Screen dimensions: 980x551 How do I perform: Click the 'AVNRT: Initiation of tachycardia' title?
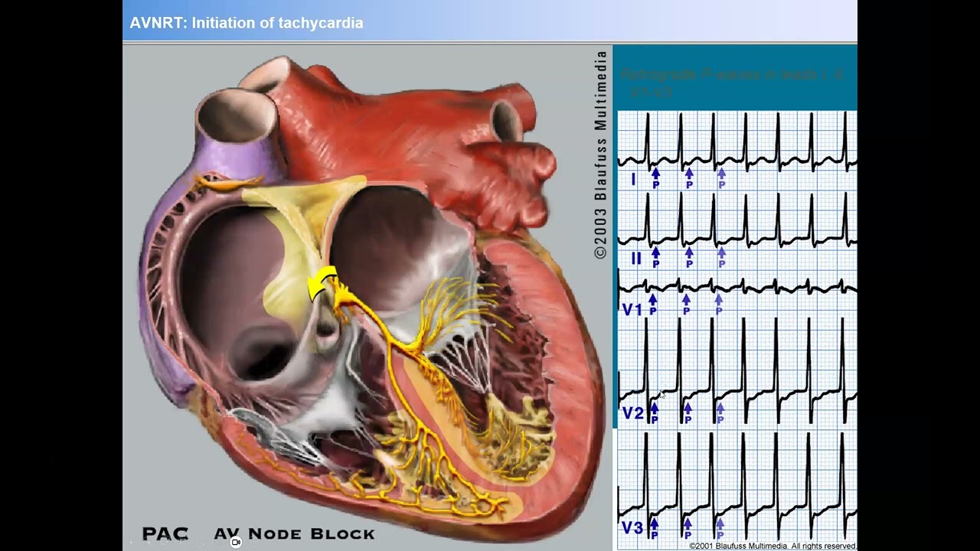(x=247, y=23)
